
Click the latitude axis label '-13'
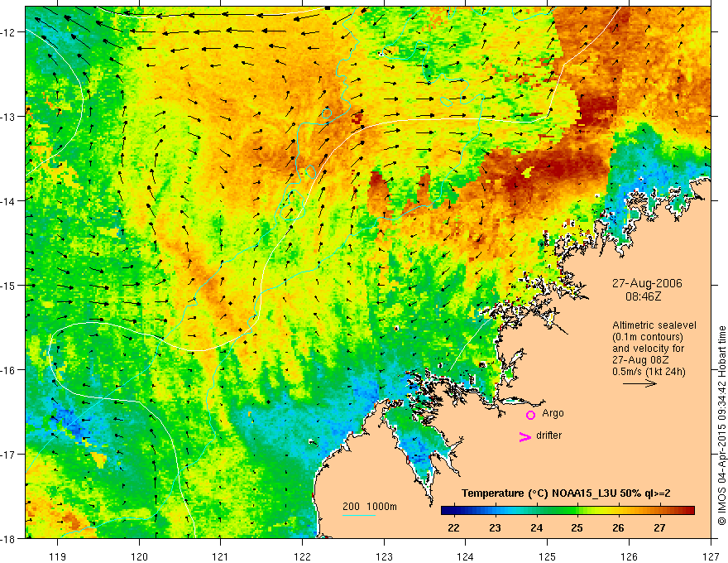pos(8,117)
